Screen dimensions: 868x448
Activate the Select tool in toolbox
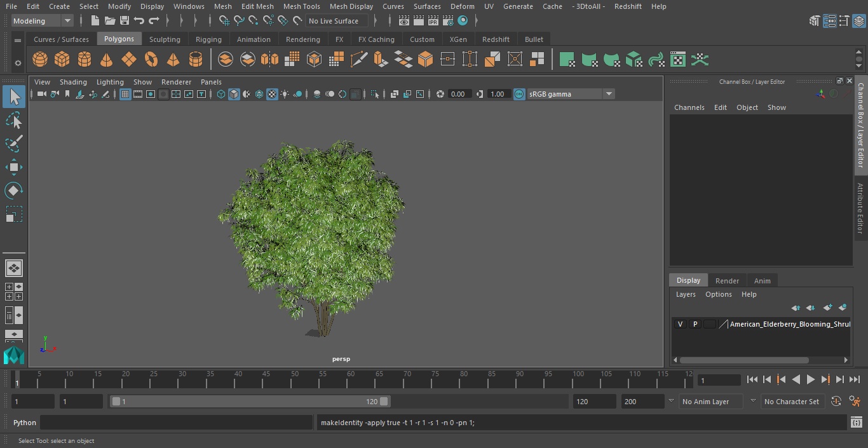click(14, 97)
